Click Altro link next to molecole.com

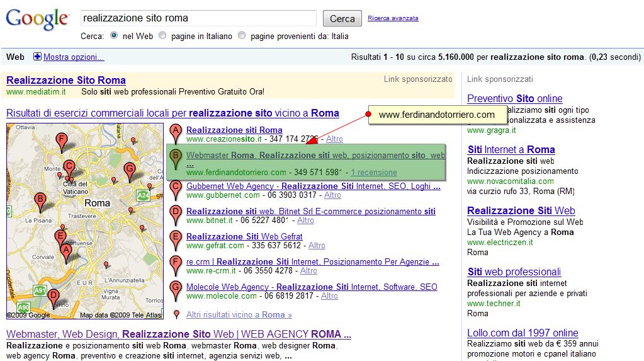329,295
